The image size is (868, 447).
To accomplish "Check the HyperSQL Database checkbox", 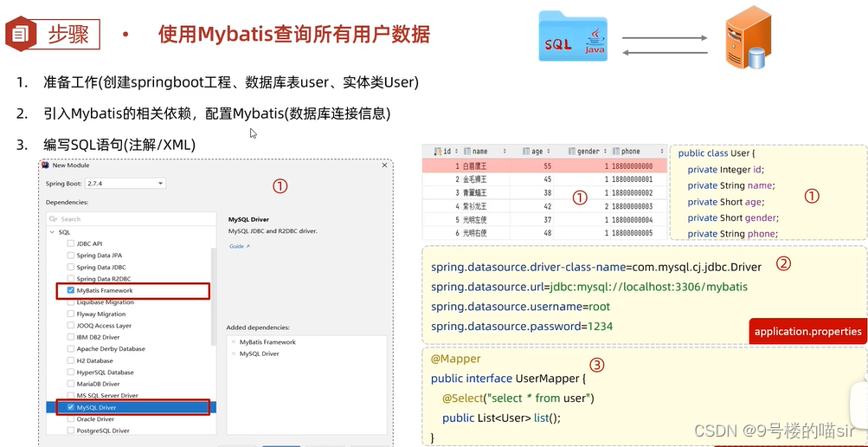I will pyautogui.click(x=70, y=372).
